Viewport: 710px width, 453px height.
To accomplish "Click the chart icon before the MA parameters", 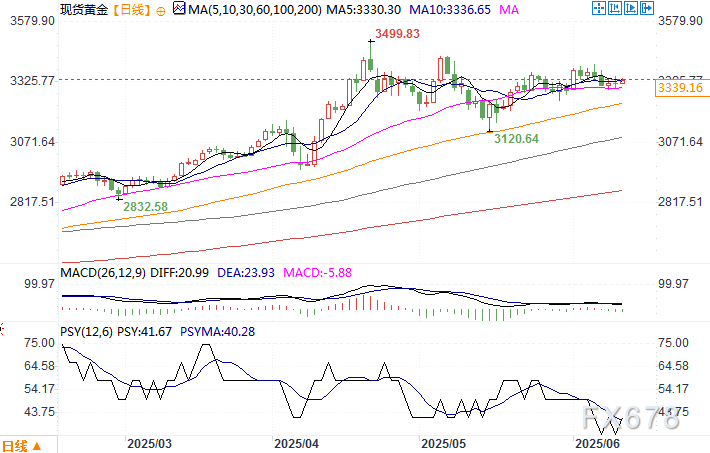I will [x=179, y=10].
